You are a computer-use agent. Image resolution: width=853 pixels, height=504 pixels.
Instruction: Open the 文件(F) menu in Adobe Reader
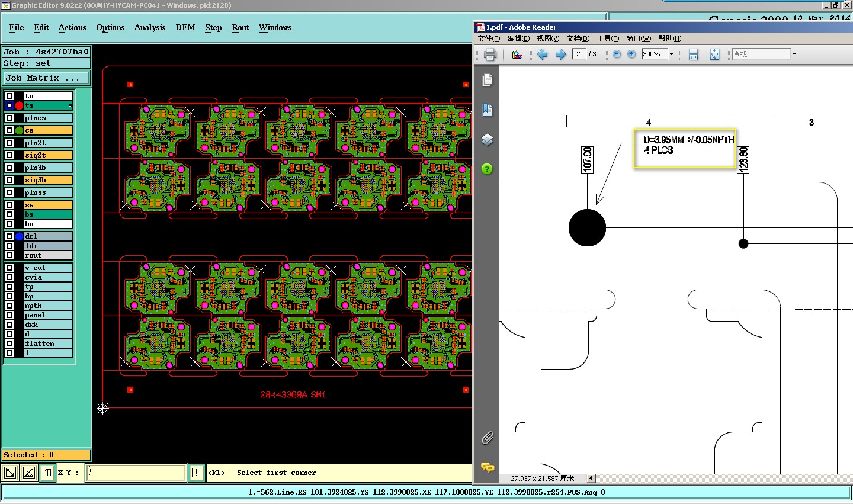tap(489, 38)
